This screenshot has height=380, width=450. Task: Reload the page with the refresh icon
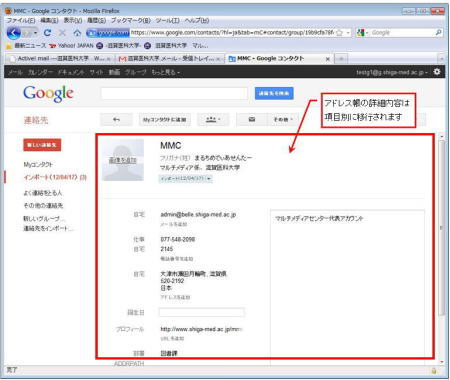[47, 33]
